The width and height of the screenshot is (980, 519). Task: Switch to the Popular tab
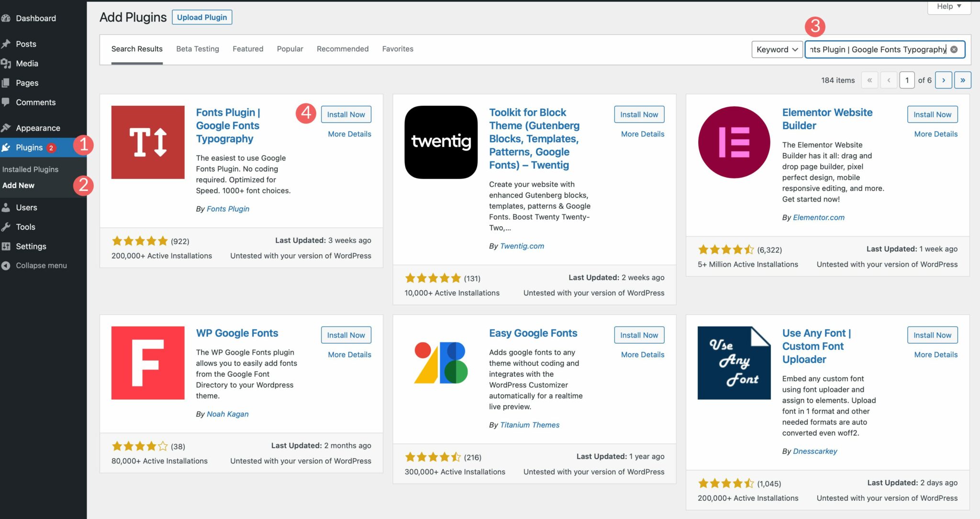click(x=290, y=48)
